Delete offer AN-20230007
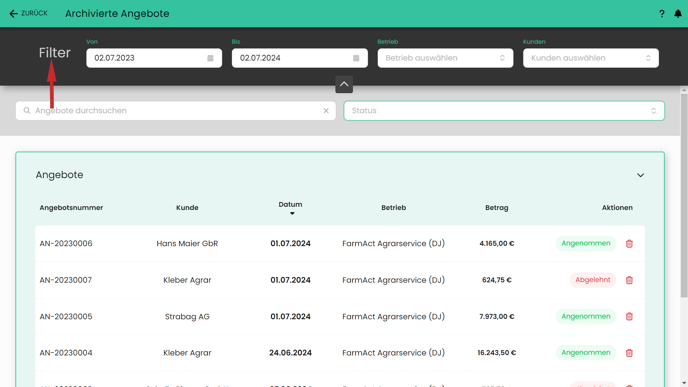This screenshot has height=387, width=688. pyautogui.click(x=629, y=280)
